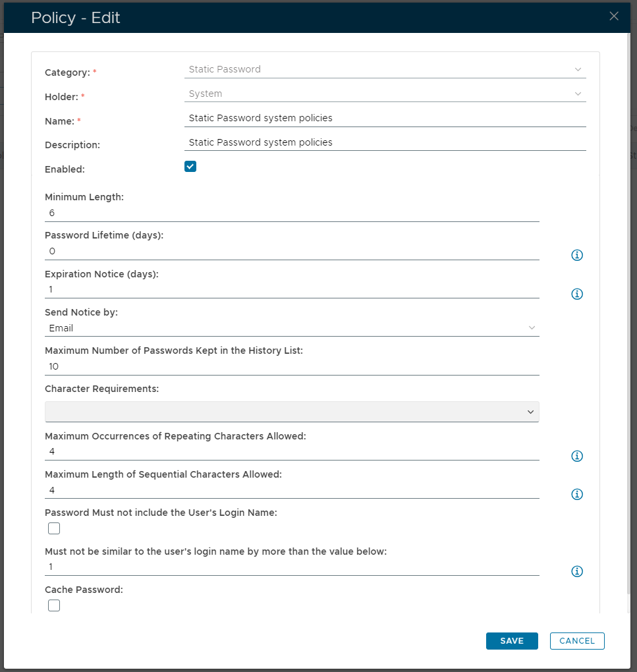Image resolution: width=637 pixels, height=672 pixels.
Task: Click the Password Lifetime days field
Action: [x=292, y=252]
